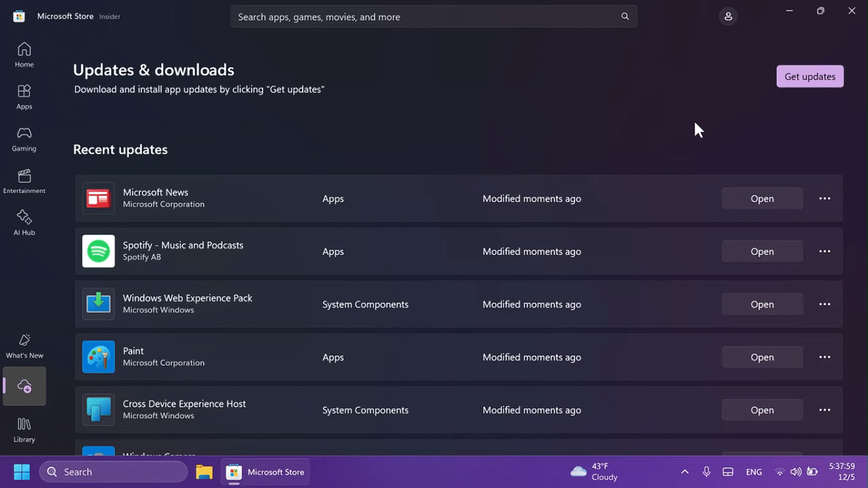The height and width of the screenshot is (488, 868).
Task: Click Modified moments ago for Paint
Action: click(532, 357)
